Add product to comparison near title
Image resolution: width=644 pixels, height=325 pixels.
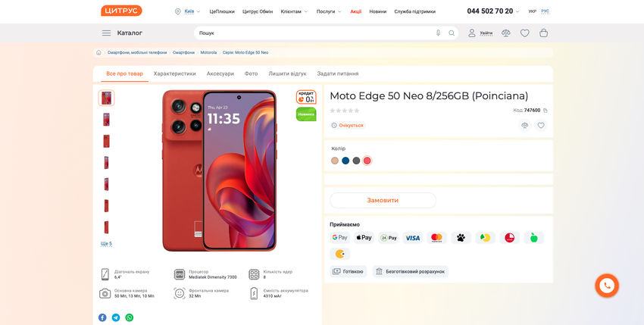524,126
